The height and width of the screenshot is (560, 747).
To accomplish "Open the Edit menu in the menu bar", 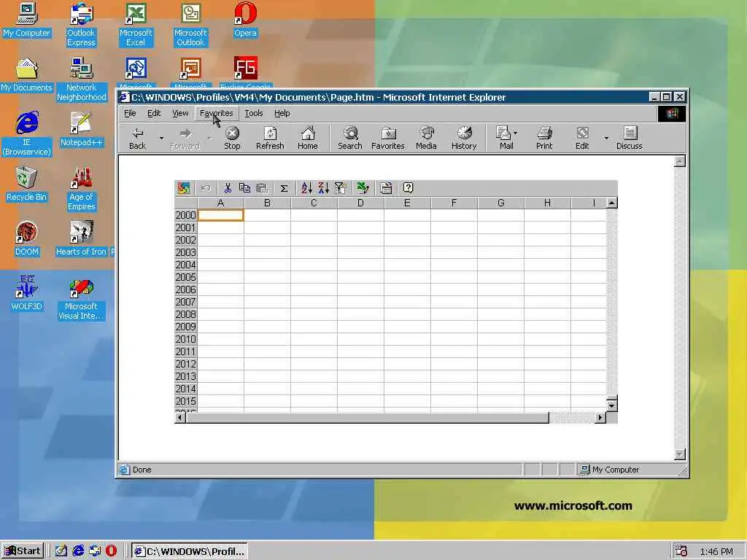I will click(154, 113).
